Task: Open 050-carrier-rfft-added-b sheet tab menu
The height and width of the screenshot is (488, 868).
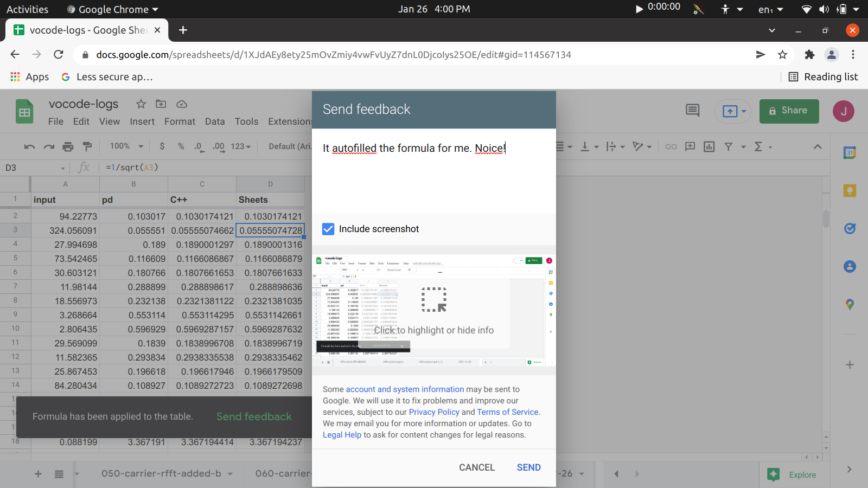Action: 231,474
